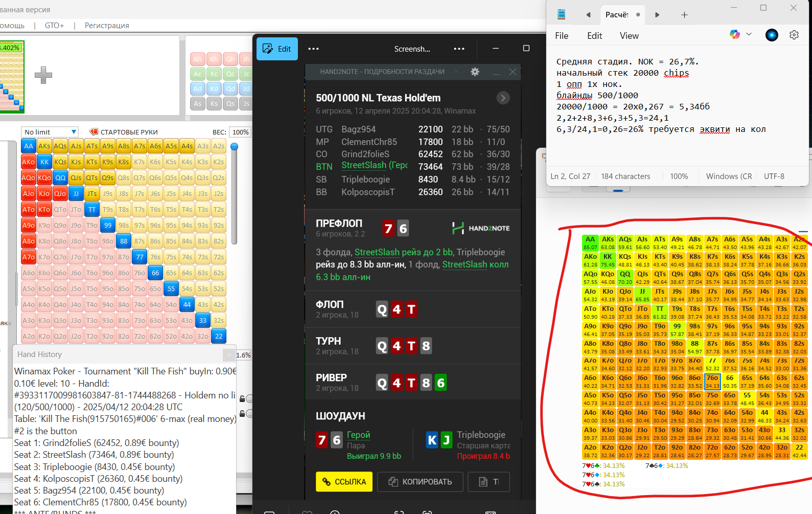The height and width of the screenshot is (514, 812).
Task: Click the Edit image button in Photos viewer
Action: pos(277,49)
